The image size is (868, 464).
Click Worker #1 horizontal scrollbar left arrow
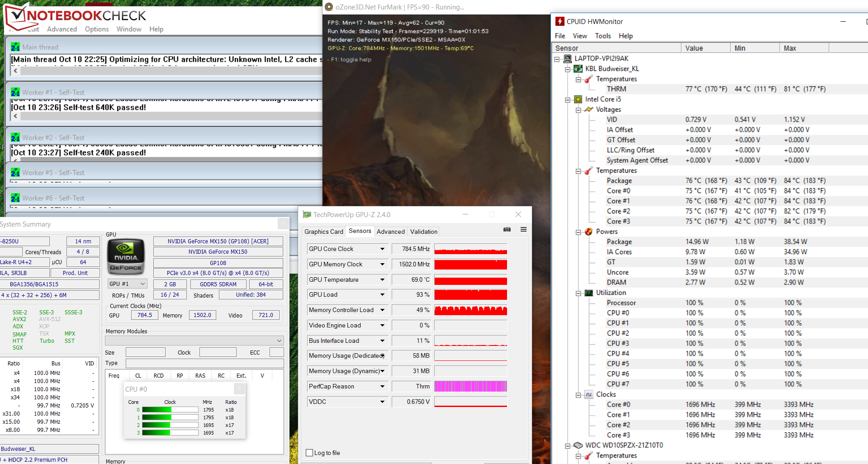click(x=15, y=116)
